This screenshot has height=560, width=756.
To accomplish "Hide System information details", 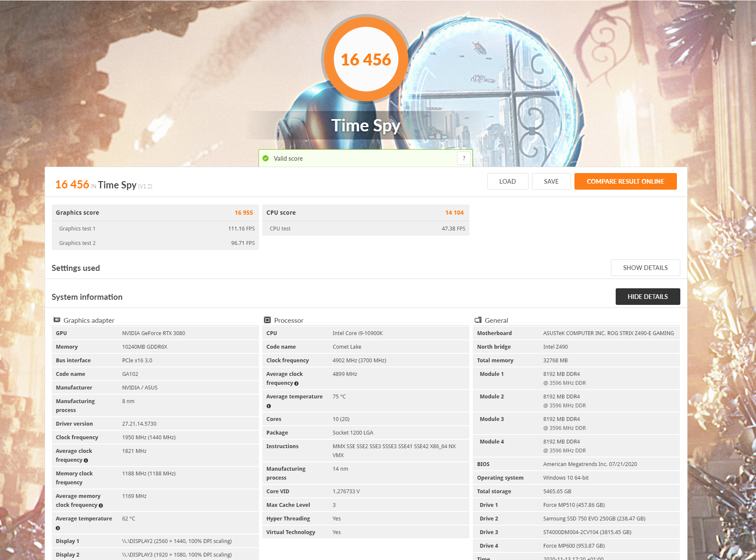I will (648, 297).
